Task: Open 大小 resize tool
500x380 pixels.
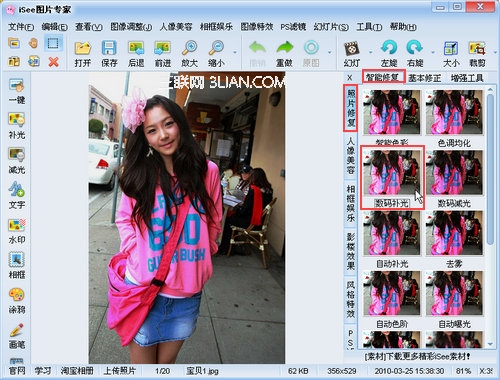Action: tap(451, 54)
